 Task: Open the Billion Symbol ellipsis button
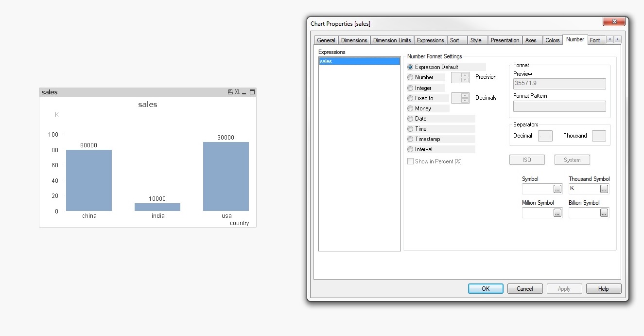click(x=604, y=213)
